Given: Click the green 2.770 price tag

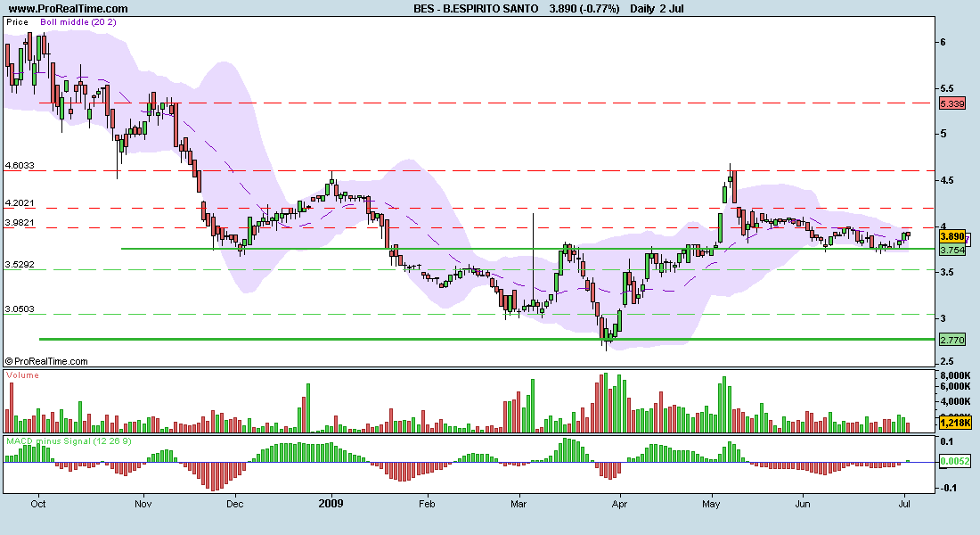Looking at the screenshot, I should tap(951, 340).
